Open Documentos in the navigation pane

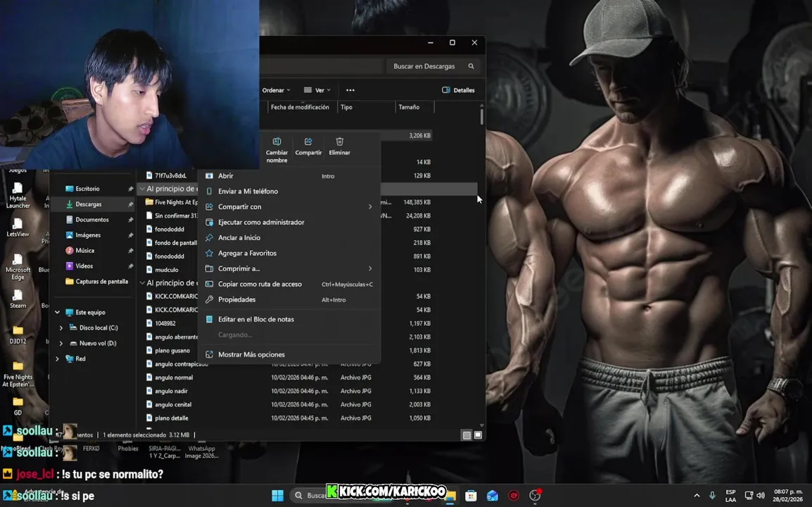[93, 220]
